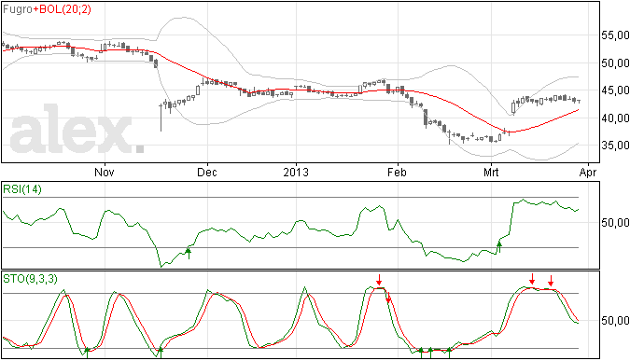
Task: Click the Apr label on time axis
Action: click(588, 172)
